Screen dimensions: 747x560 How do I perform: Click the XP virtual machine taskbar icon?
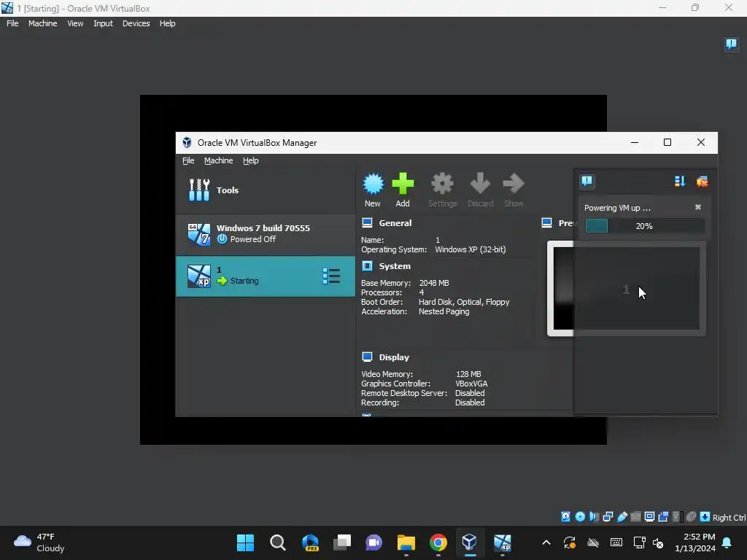pos(502,542)
